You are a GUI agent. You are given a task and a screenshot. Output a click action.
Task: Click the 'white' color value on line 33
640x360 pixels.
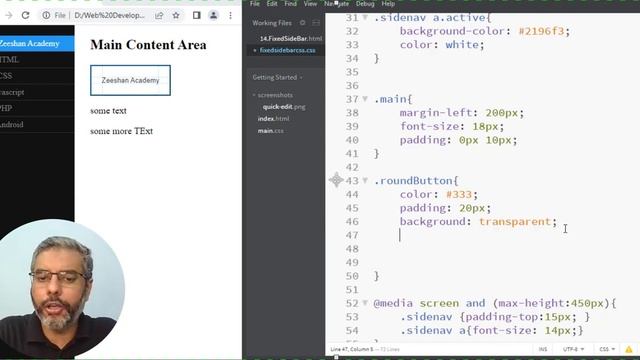(x=462, y=44)
